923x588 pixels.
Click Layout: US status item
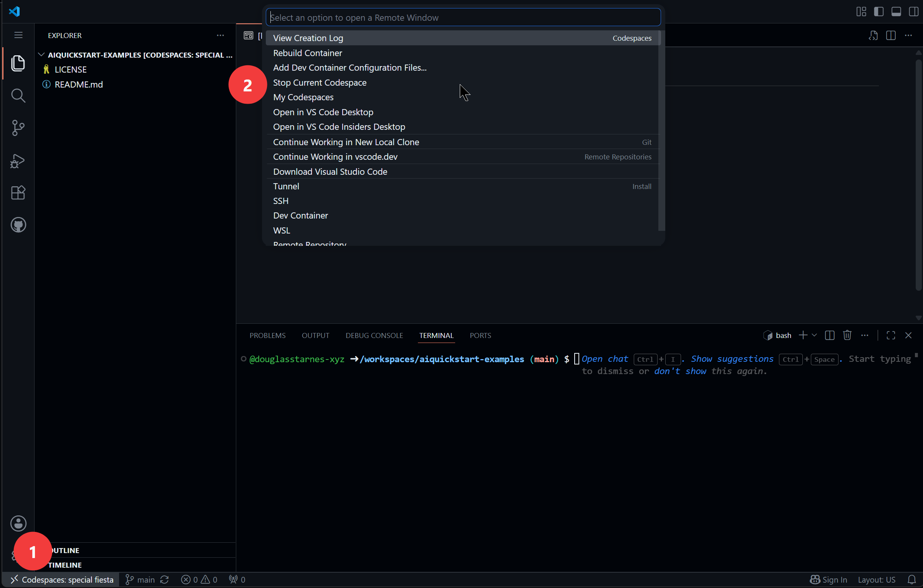(877, 580)
